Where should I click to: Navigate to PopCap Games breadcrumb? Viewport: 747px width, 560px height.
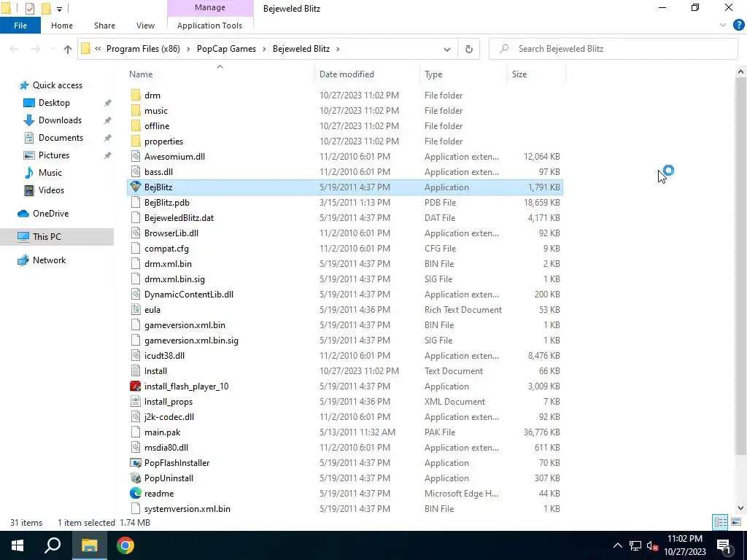point(226,49)
